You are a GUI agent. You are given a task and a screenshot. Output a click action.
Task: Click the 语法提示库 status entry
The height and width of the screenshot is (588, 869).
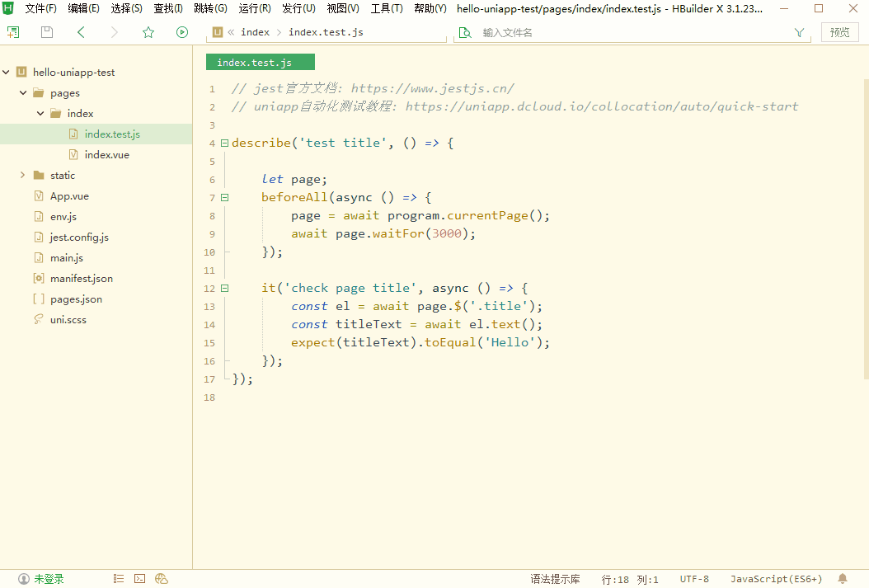(555, 579)
